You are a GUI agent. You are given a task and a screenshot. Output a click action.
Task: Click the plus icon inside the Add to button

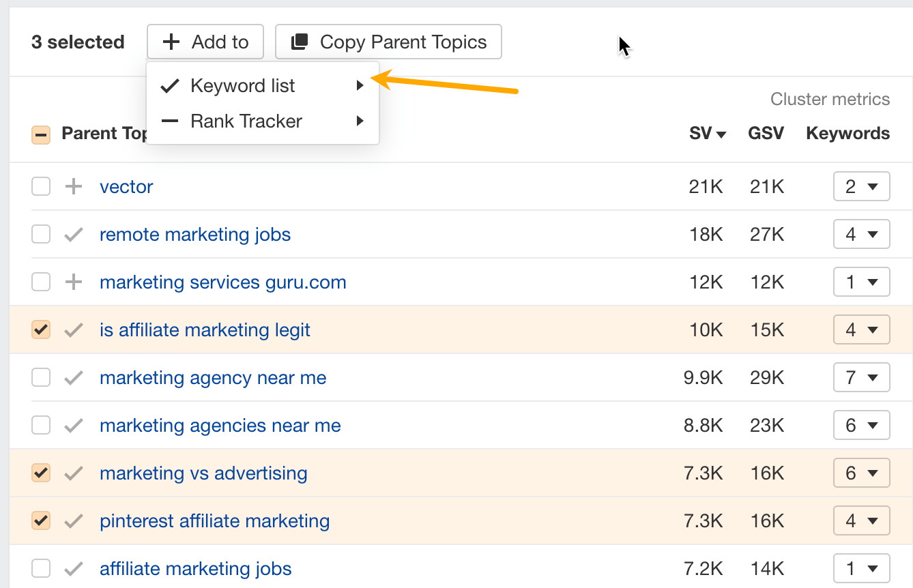[x=171, y=42]
